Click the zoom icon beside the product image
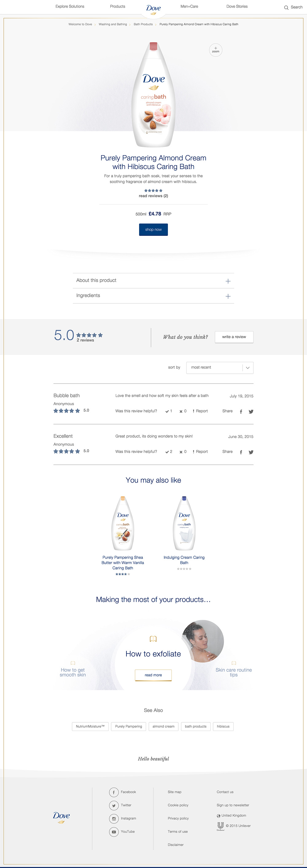This screenshot has width=307, height=868. (216, 50)
